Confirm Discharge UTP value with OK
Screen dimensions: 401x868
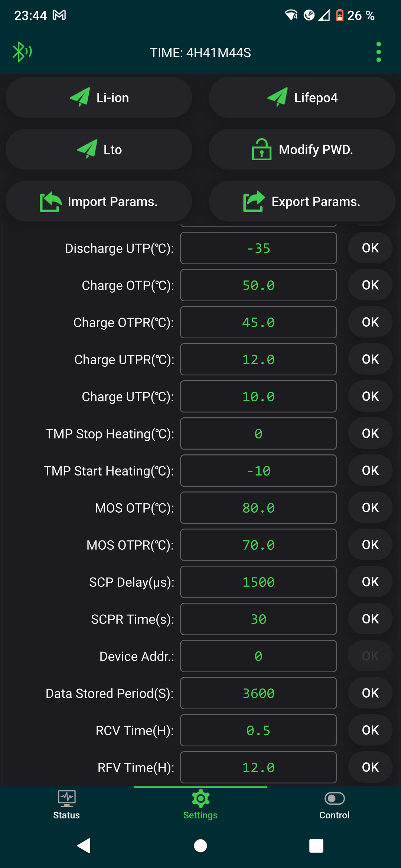(x=370, y=248)
